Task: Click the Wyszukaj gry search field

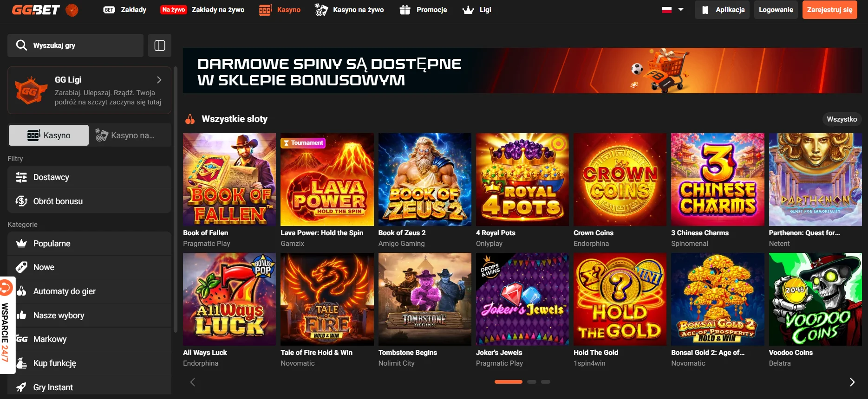Action: pyautogui.click(x=75, y=45)
